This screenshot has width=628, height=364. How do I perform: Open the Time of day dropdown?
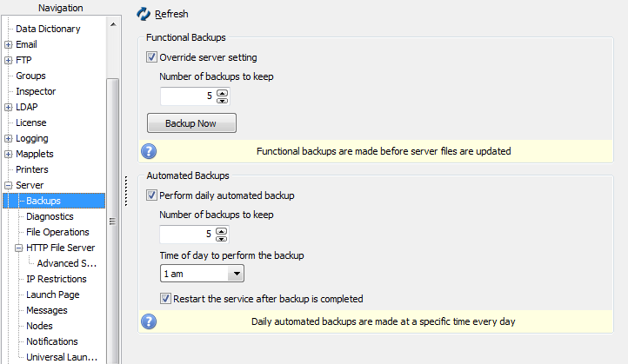[x=237, y=274]
